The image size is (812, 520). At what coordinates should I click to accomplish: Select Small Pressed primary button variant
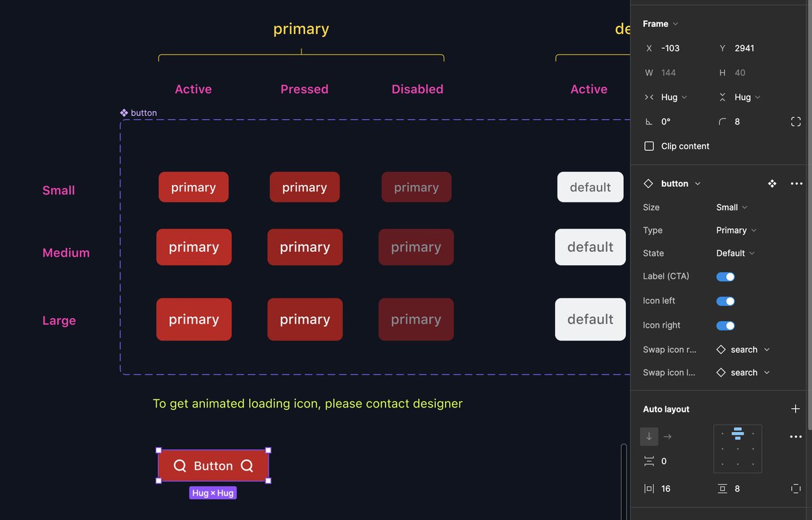[x=304, y=187]
